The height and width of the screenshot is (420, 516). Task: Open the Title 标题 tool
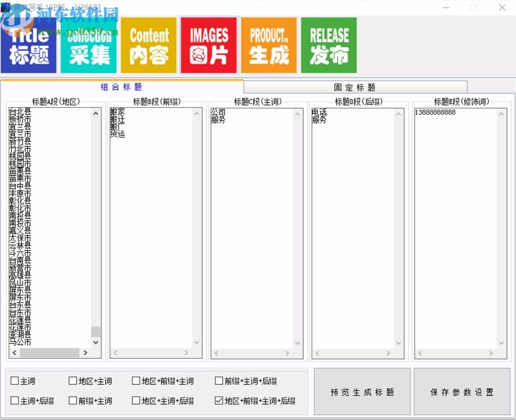tap(28, 45)
